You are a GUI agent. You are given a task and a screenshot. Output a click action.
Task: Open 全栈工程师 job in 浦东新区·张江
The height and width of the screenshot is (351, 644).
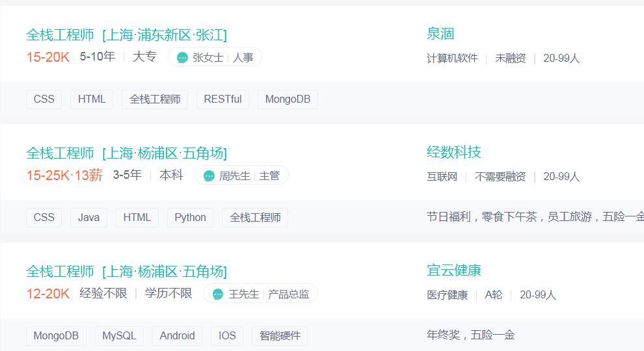126,35
